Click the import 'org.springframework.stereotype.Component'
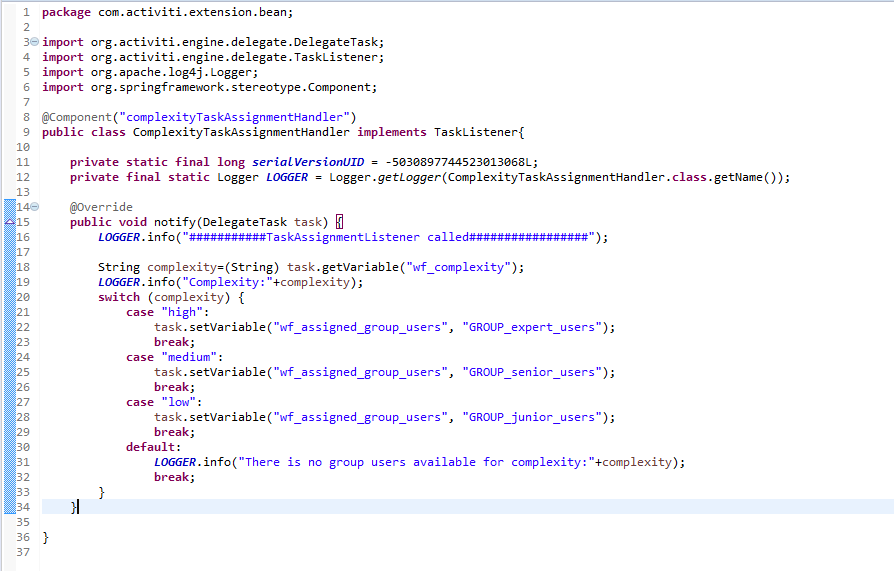Viewport: 894px width, 571px height. (230, 87)
